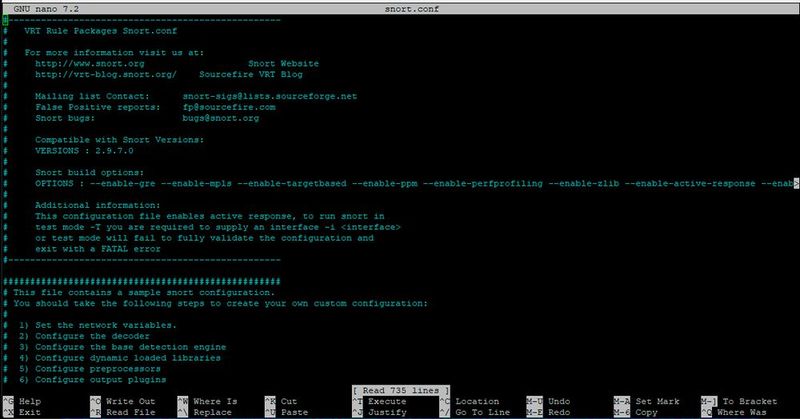Viewport: 800px width, 419px height.
Task: Click the line-continuation '>' marker at right edge
Action: pyautogui.click(x=796, y=183)
